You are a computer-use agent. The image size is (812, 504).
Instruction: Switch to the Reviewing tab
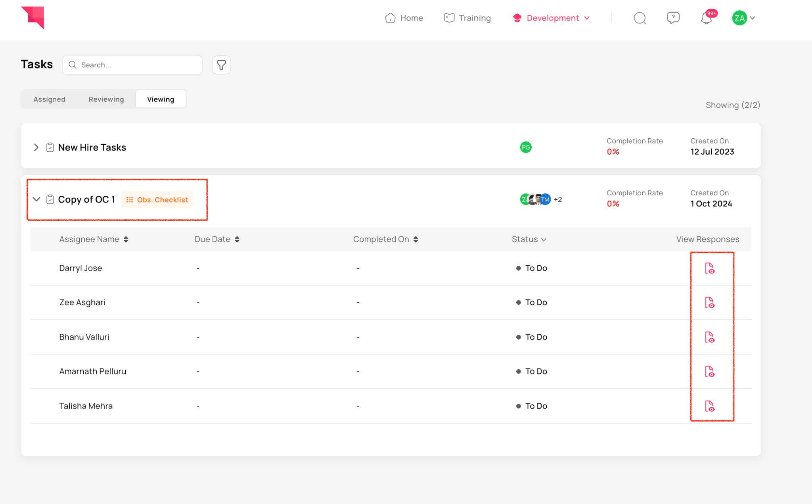(106, 99)
